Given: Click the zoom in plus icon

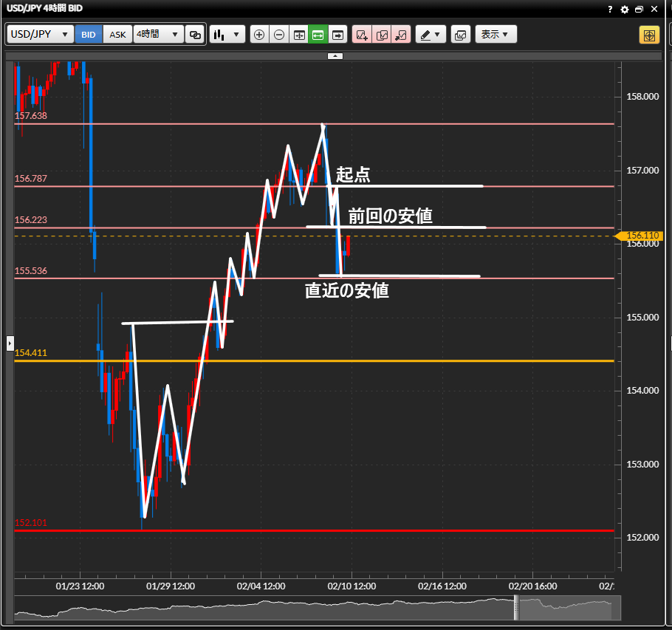Looking at the screenshot, I should (258, 35).
